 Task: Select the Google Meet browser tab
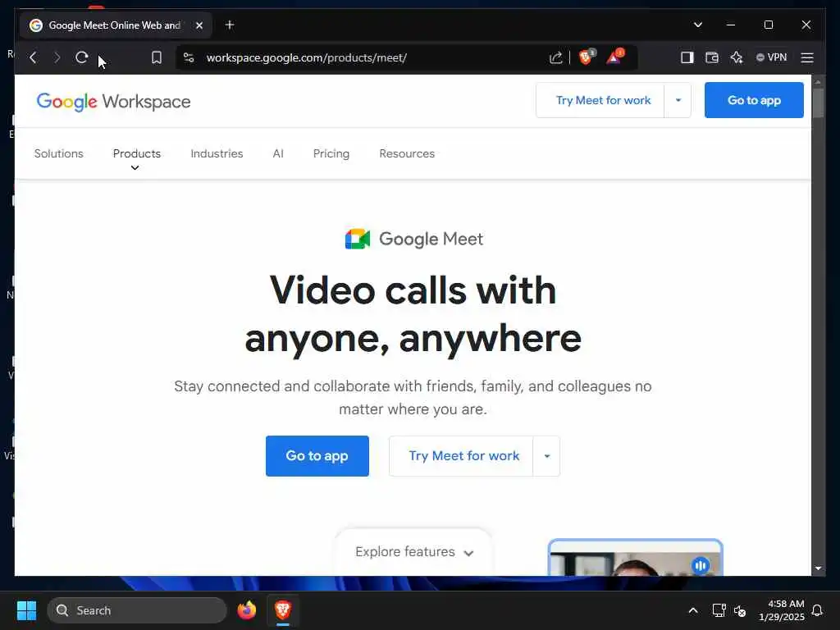tap(116, 25)
